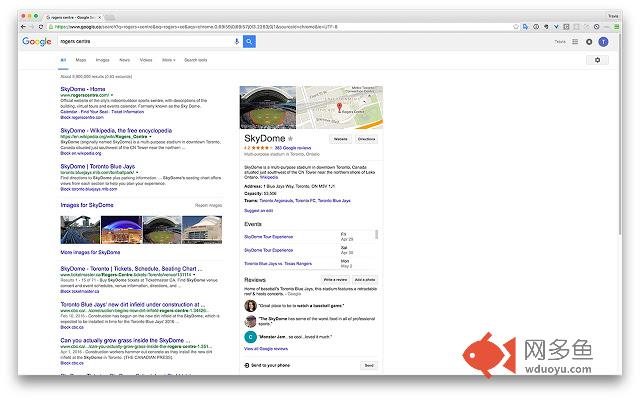Click the browser back arrow
Screen dimensions: 640x400
(x=23, y=27)
